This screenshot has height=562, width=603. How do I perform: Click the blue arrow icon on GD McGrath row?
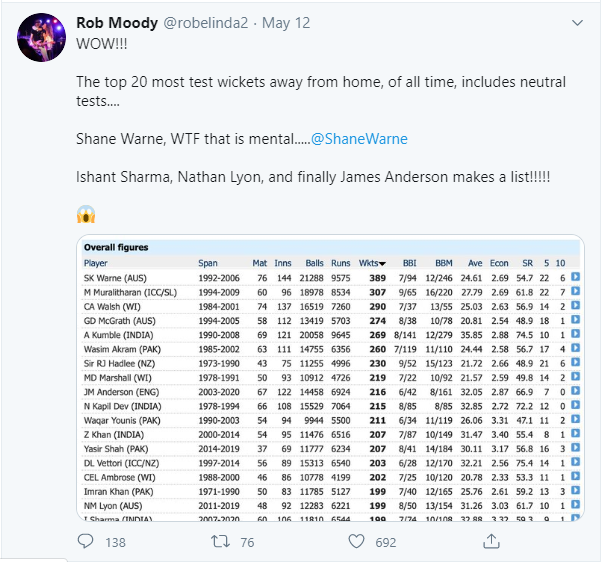click(x=576, y=320)
